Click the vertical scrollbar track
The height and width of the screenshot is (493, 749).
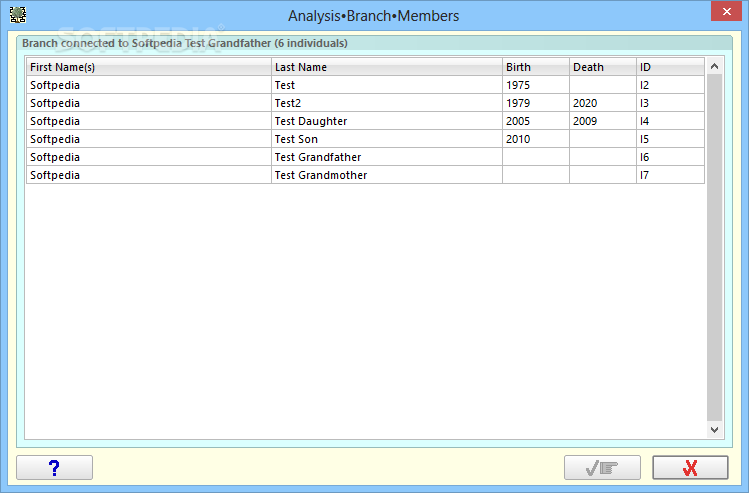point(715,248)
